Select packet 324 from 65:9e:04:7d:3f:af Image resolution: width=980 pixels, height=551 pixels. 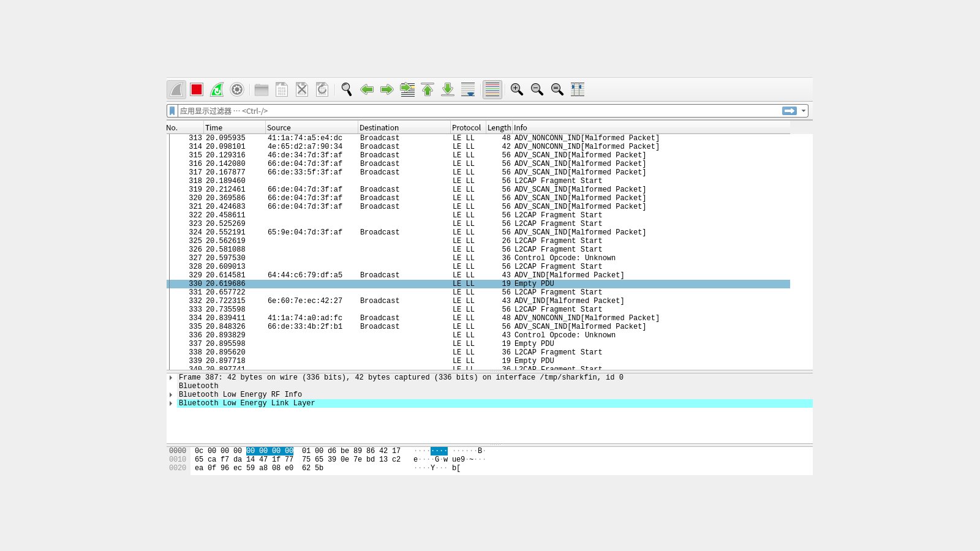point(478,233)
